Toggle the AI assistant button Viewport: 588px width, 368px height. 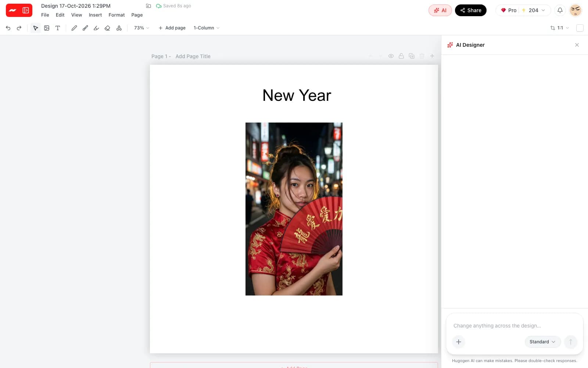pos(440,10)
